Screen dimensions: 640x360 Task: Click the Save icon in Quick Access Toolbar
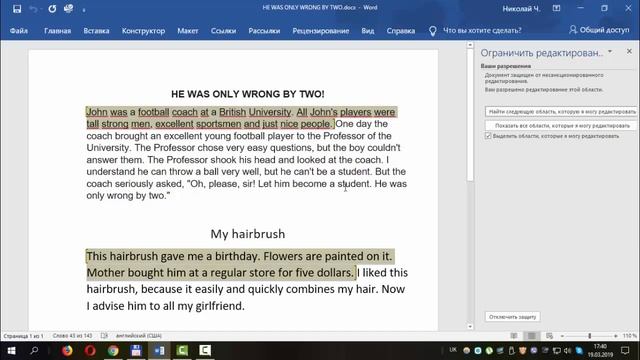(x=17, y=9)
